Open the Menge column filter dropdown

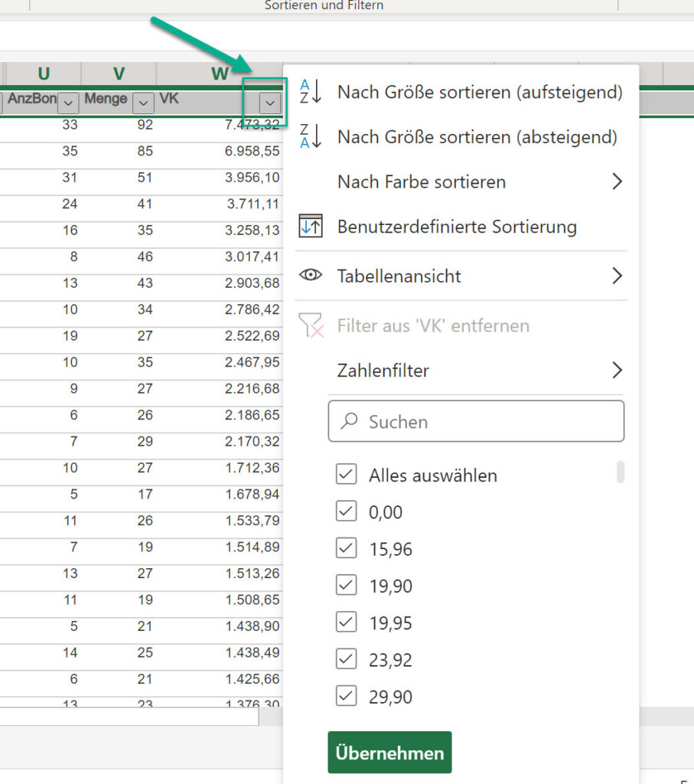coord(143,102)
